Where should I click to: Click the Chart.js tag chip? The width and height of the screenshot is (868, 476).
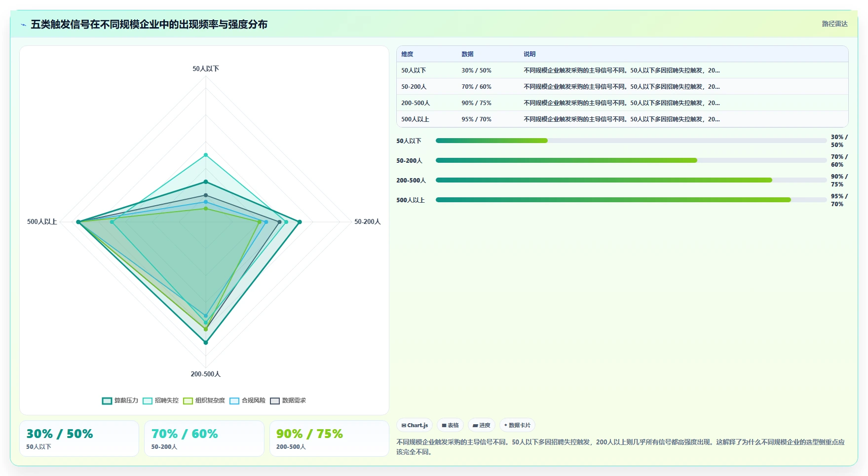click(415, 425)
